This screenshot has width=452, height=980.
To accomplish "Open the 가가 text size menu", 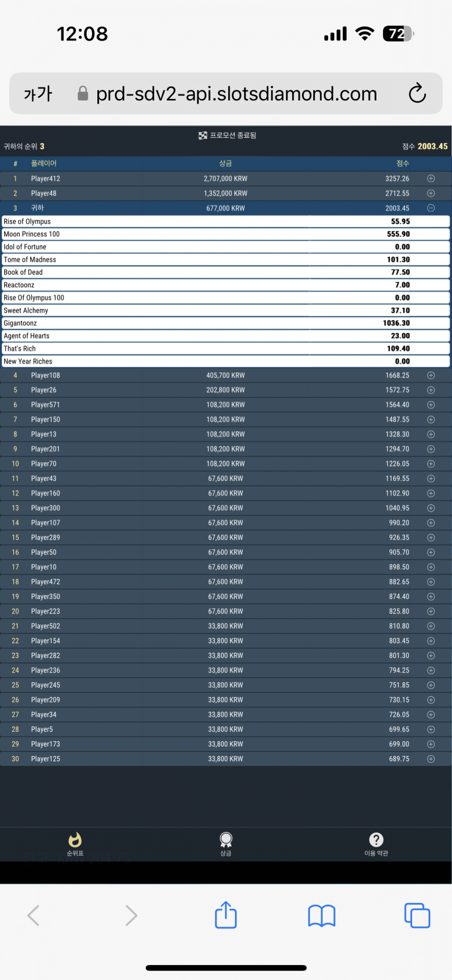I will tap(38, 94).
